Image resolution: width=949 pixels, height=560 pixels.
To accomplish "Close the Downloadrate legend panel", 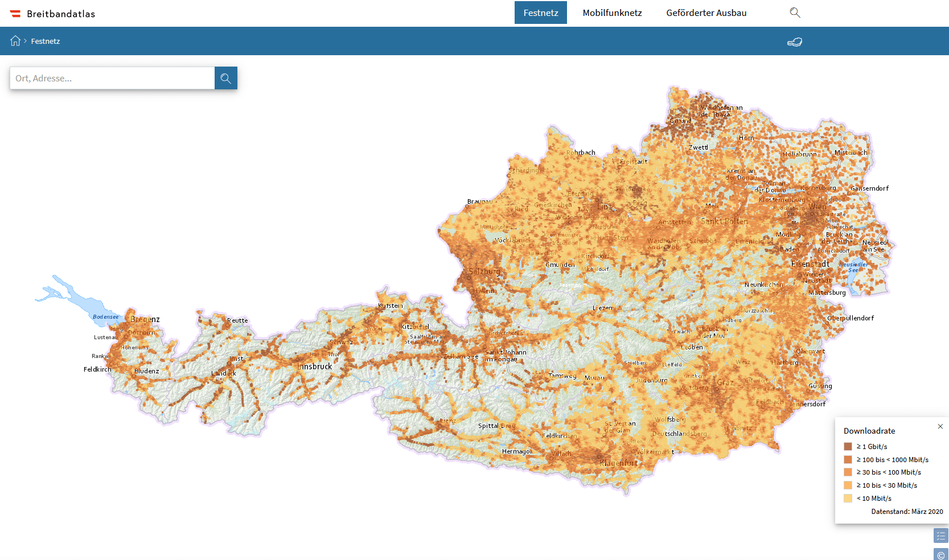I will (940, 426).
